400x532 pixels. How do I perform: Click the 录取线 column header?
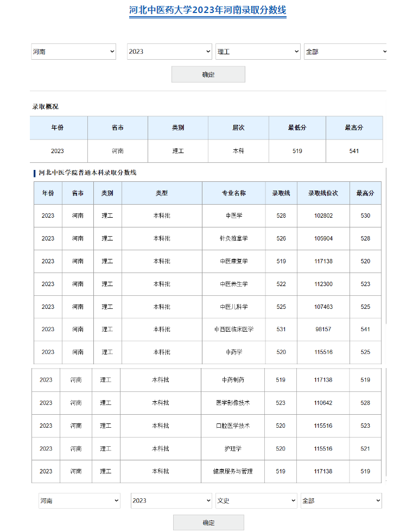click(281, 193)
